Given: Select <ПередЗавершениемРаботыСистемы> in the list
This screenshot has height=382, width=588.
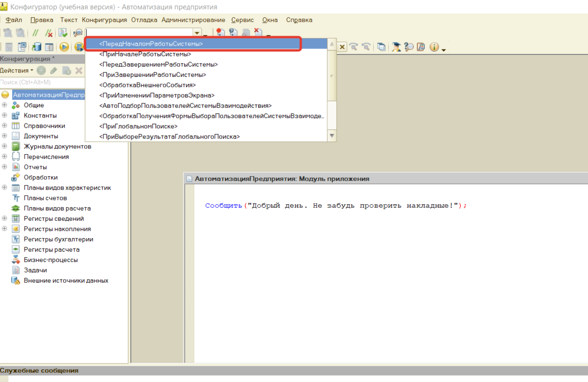Looking at the screenshot, I should 206,64.
